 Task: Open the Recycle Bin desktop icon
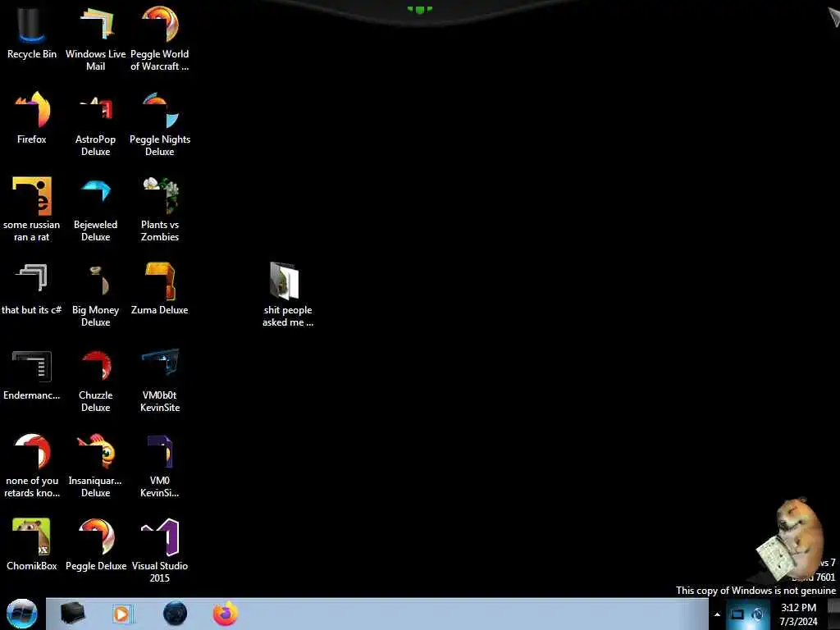coord(32,33)
